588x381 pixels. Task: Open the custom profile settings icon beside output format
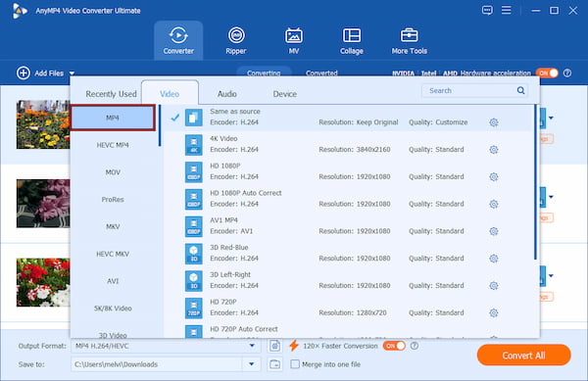[274, 346]
